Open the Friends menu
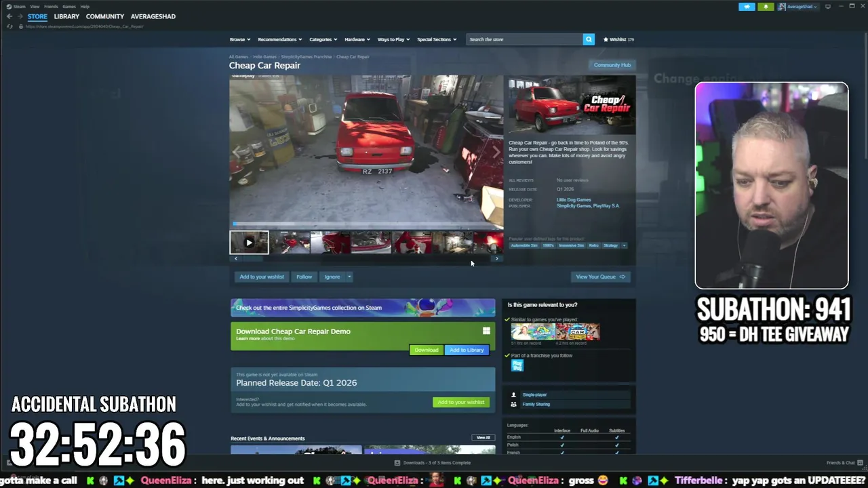 51,6
